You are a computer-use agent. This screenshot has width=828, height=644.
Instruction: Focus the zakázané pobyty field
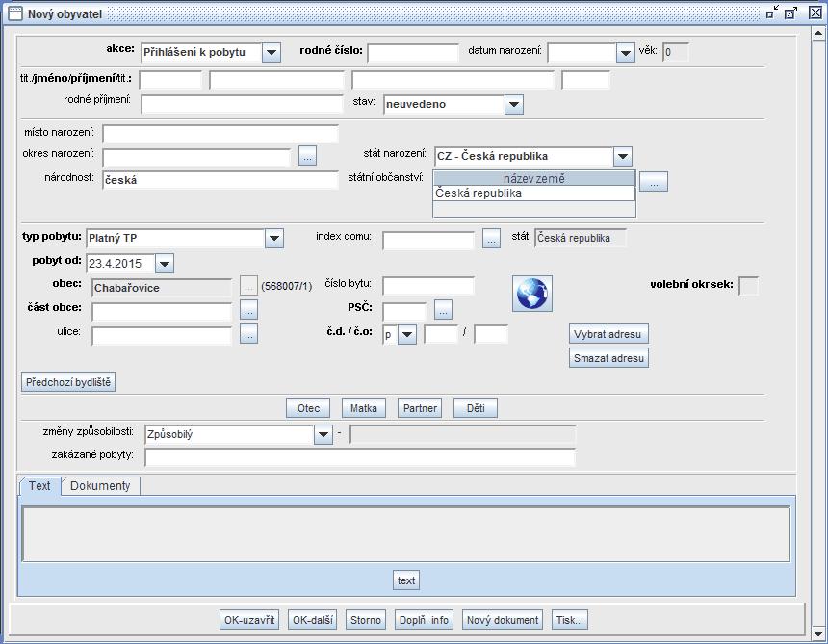click(x=360, y=456)
